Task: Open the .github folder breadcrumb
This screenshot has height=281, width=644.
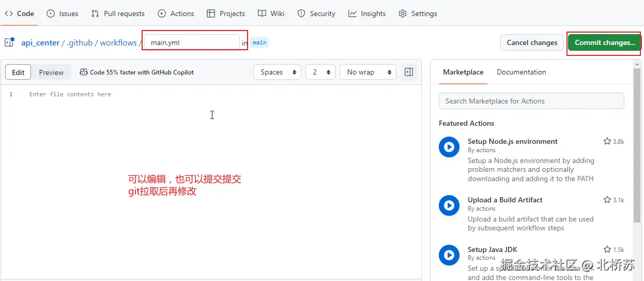Action: (80, 43)
